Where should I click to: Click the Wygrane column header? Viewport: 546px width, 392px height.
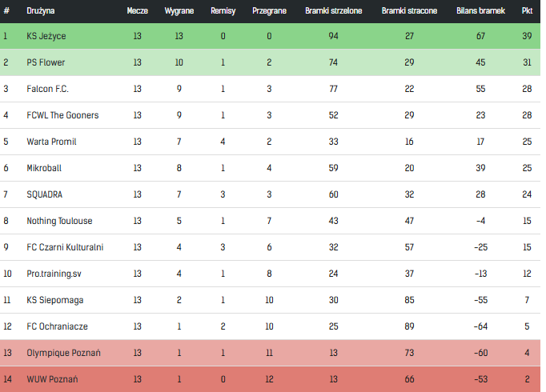click(x=178, y=11)
